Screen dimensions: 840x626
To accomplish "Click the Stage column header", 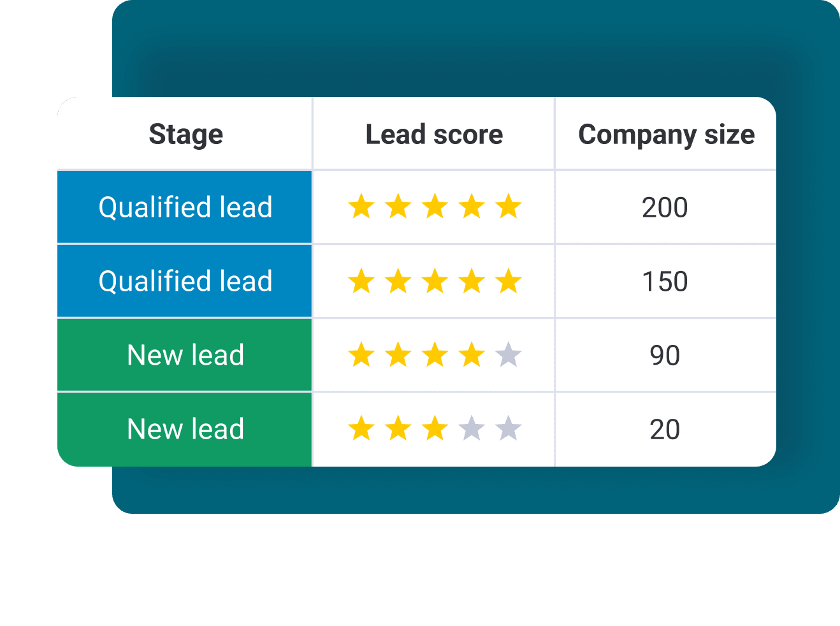I will point(185,135).
